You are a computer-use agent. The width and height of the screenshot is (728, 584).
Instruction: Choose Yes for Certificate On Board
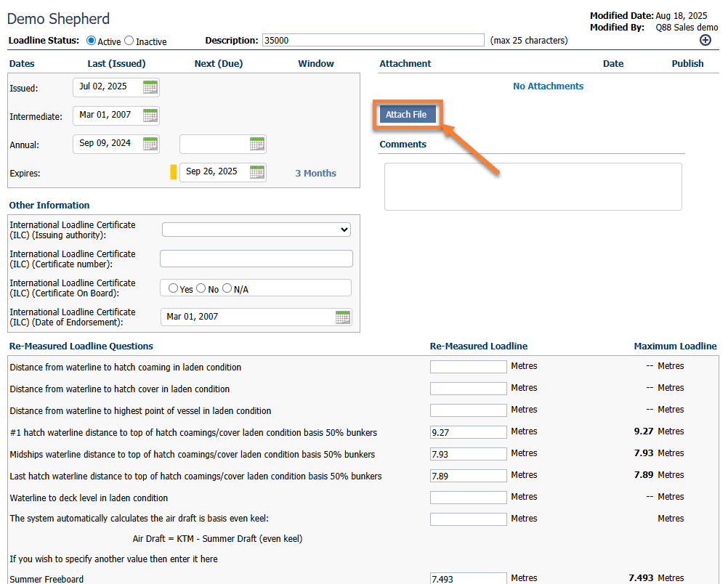173,288
